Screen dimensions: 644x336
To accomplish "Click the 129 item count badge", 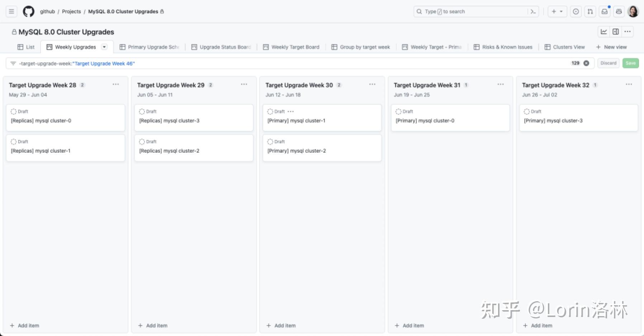I will point(576,63).
